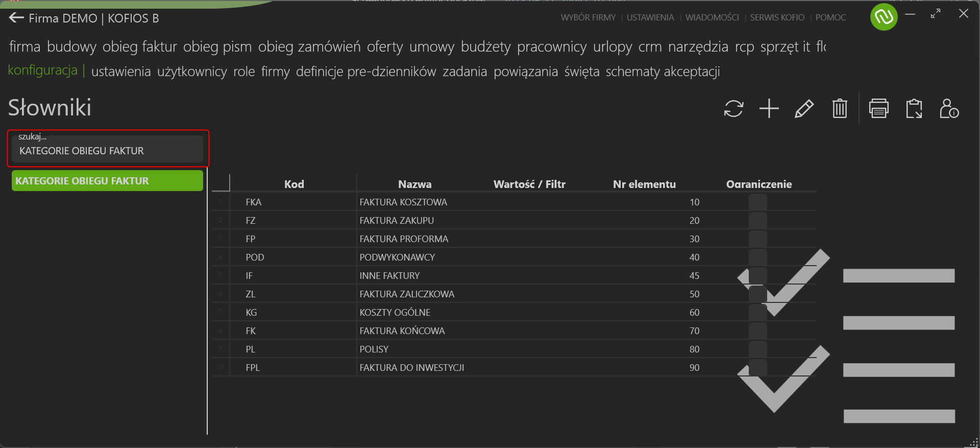Switch to the użytkownicy tab
This screenshot has height=448, width=980.
pos(192,72)
